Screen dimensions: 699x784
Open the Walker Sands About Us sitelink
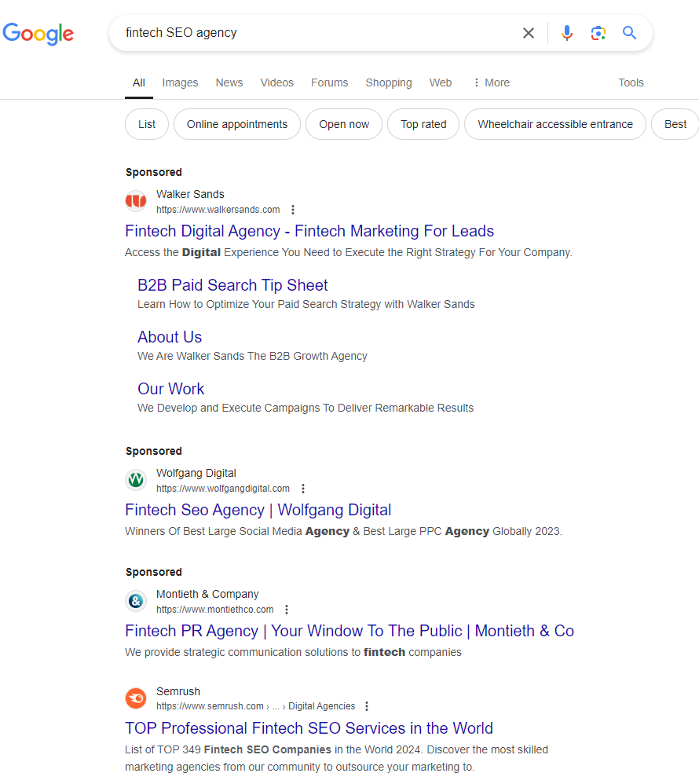pos(170,337)
